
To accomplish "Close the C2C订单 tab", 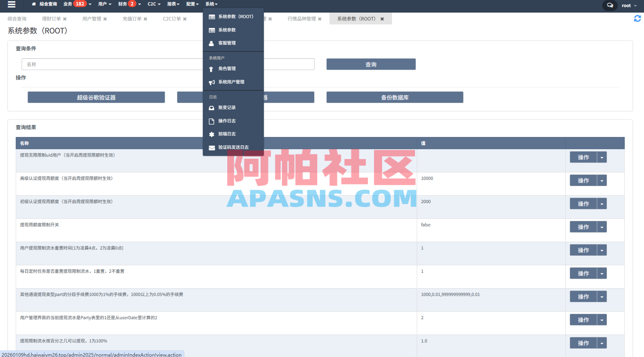I will coord(185,19).
